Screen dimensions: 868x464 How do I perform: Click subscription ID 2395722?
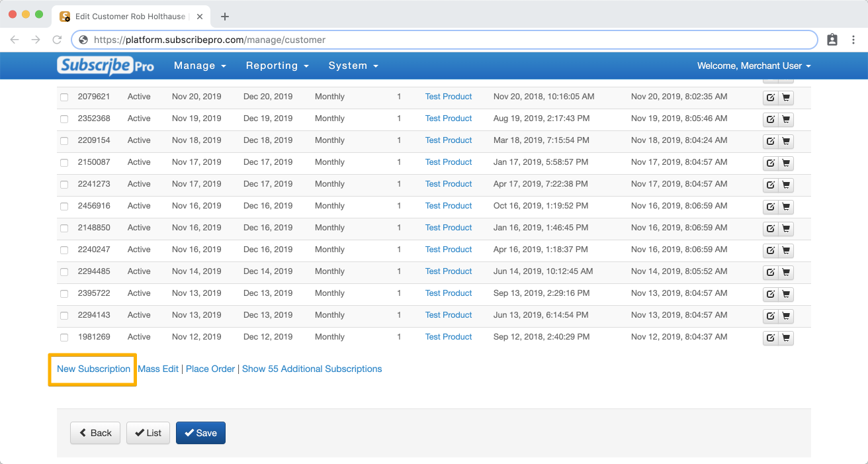pos(94,293)
